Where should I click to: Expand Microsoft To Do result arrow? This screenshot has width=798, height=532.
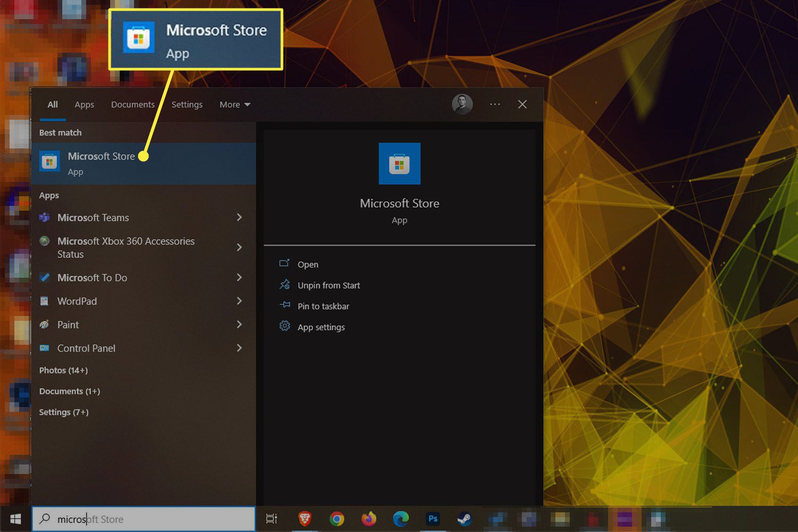coord(239,278)
